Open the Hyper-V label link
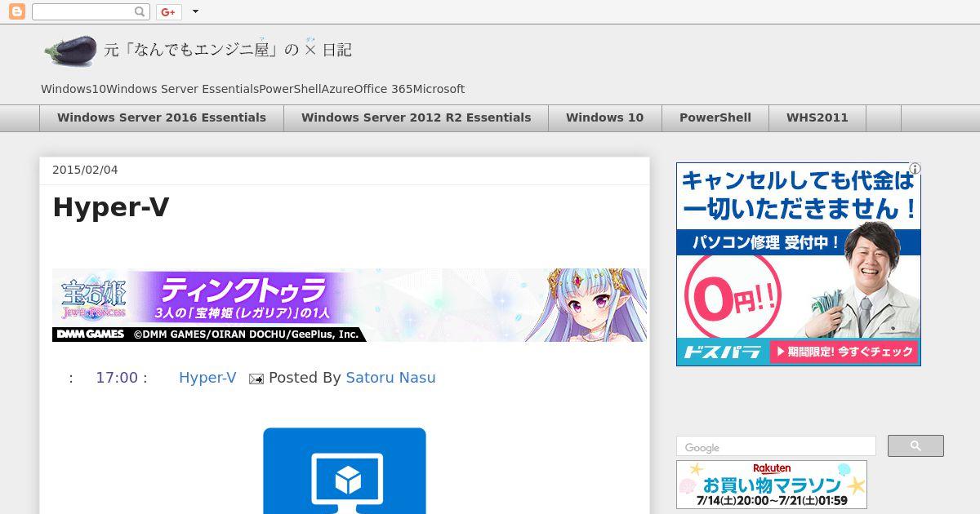The width and height of the screenshot is (980, 514). pyautogui.click(x=207, y=378)
